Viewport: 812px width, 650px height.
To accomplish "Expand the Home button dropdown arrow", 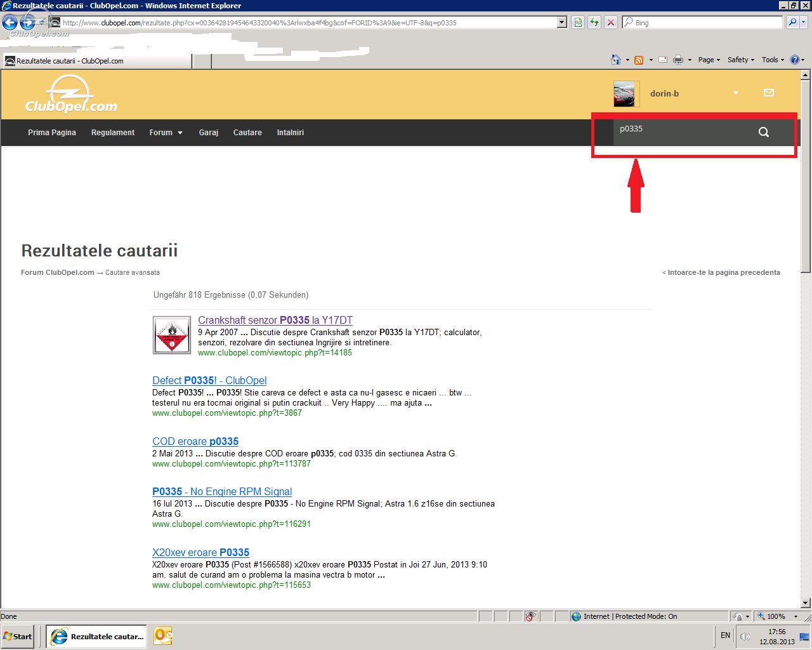I will 627,60.
